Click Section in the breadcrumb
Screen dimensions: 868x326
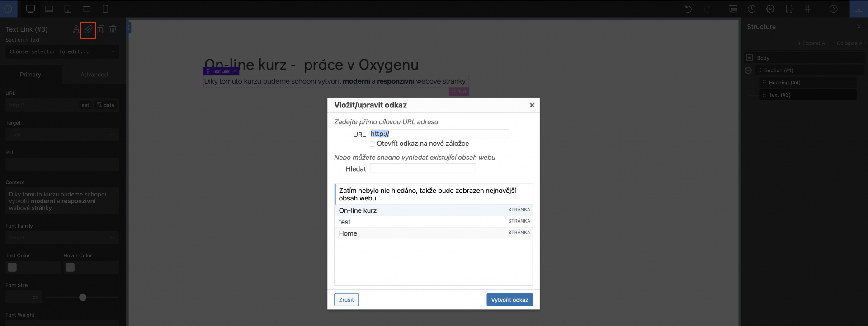pyautogui.click(x=14, y=40)
